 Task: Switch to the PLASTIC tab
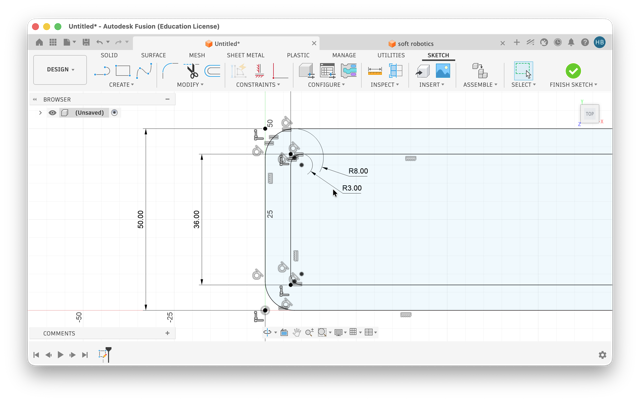coord(298,55)
